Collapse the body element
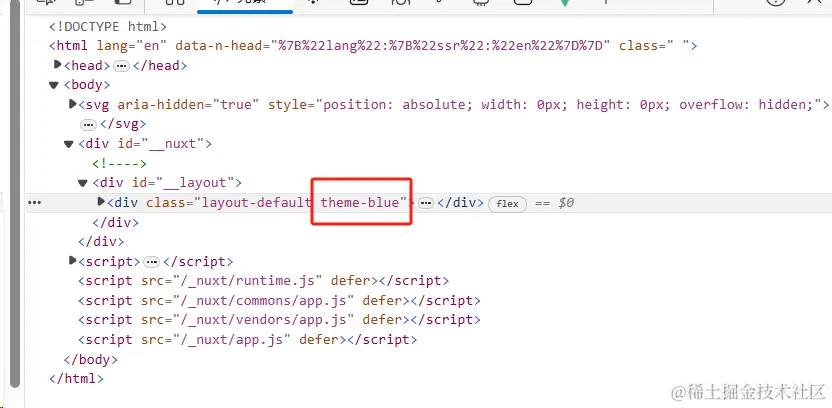 (54, 85)
